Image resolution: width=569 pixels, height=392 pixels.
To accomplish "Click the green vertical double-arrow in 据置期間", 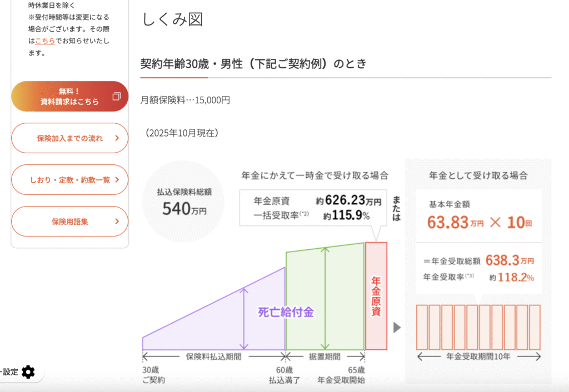I will [326, 298].
